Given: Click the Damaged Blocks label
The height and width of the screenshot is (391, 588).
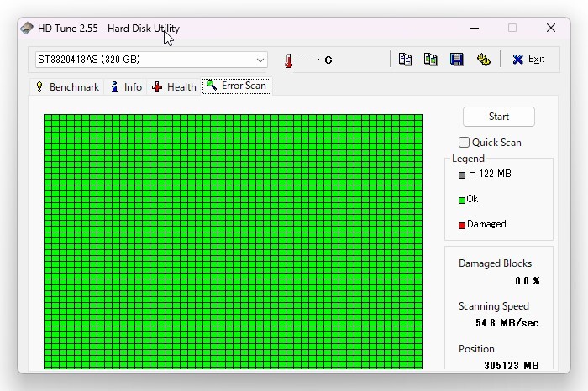Looking at the screenshot, I should (x=495, y=263).
